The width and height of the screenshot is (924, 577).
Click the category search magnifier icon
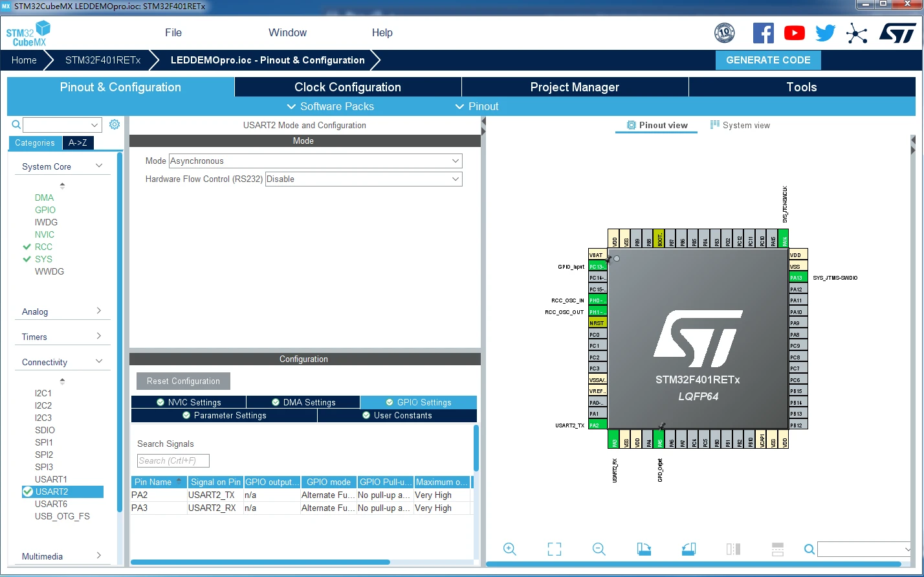[17, 124]
